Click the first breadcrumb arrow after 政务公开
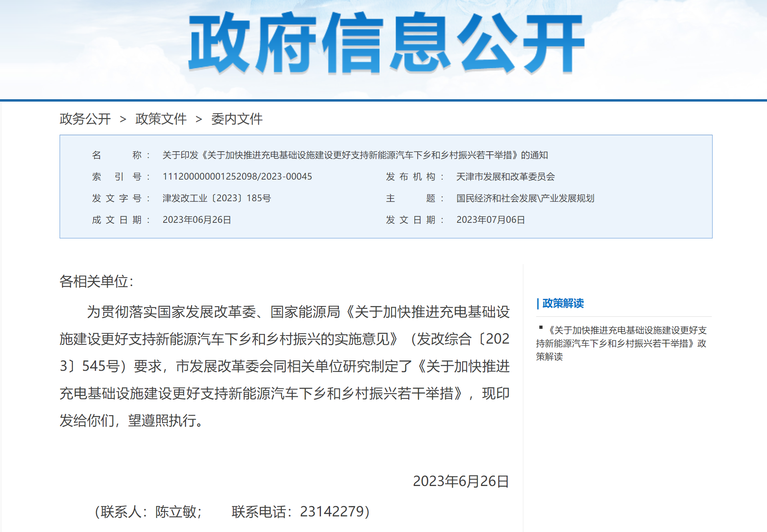Viewport: 767px width, 532px height. (123, 119)
